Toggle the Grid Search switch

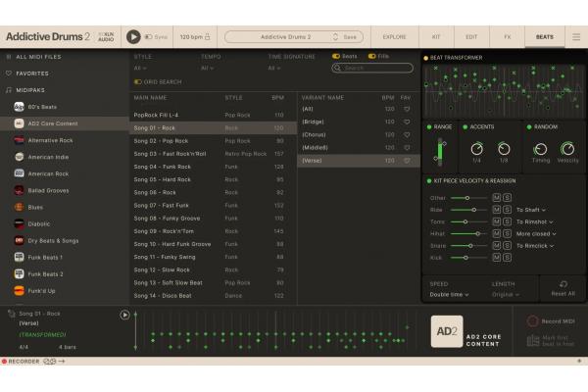137,81
